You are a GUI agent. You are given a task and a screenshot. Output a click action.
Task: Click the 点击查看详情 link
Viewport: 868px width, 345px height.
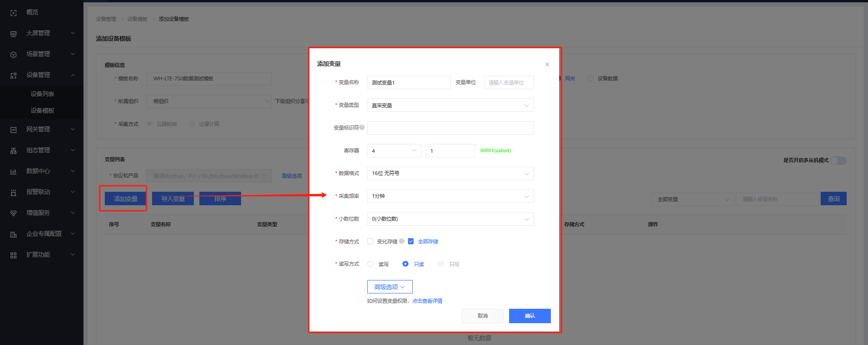(x=427, y=301)
